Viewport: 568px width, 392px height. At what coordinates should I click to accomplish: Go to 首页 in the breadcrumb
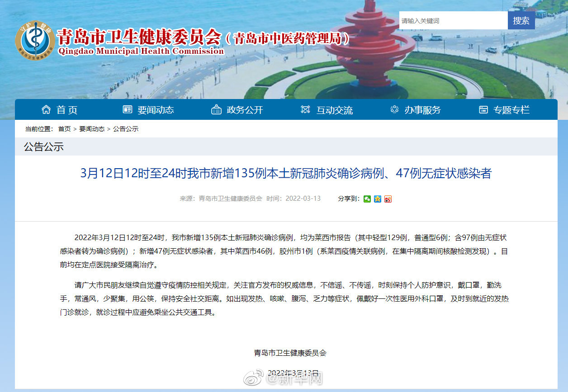point(64,129)
